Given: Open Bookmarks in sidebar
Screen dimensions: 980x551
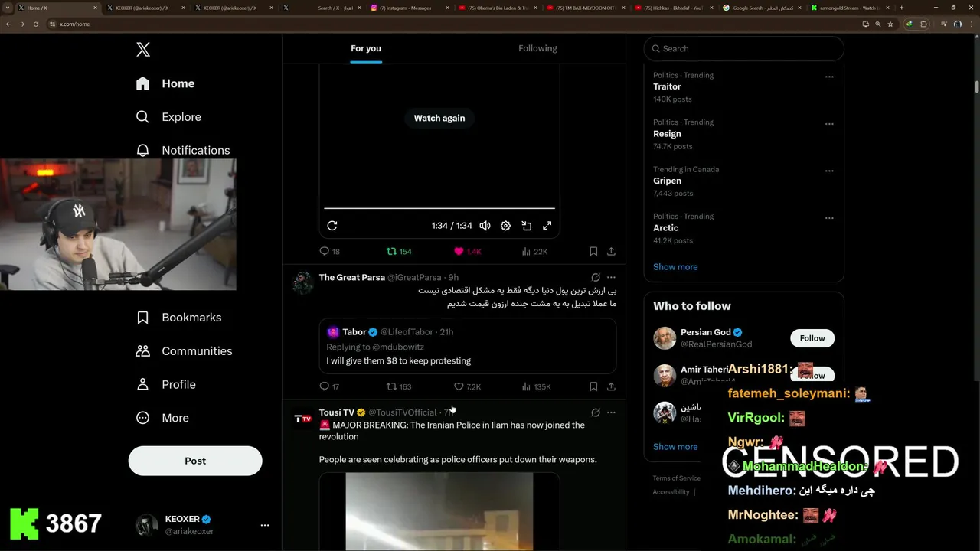Looking at the screenshot, I should 178,318.
